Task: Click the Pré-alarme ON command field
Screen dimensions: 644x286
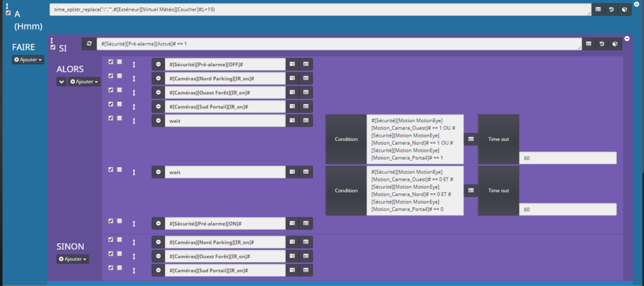Action: [225, 224]
